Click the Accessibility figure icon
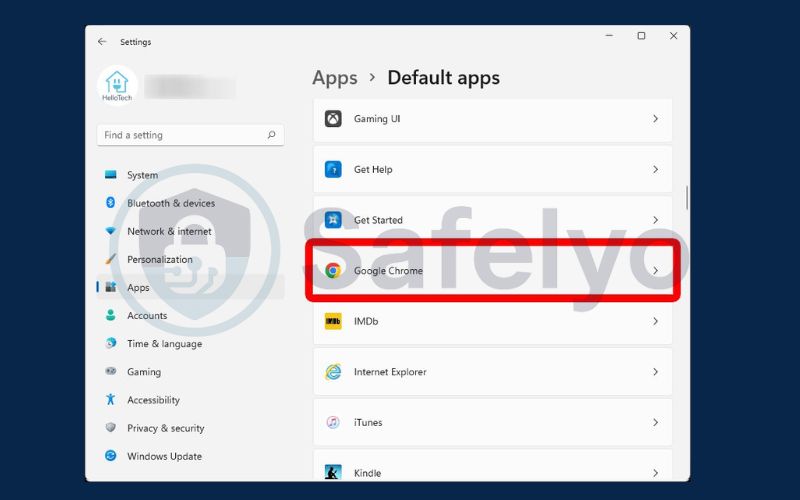The height and width of the screenshot is (500, 800). [x=111, y=399]
